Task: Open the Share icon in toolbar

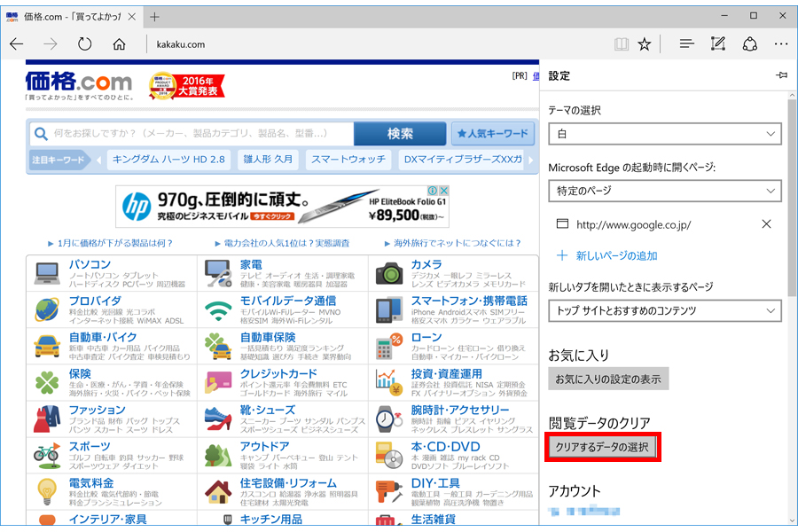Action: click(749, 44)
